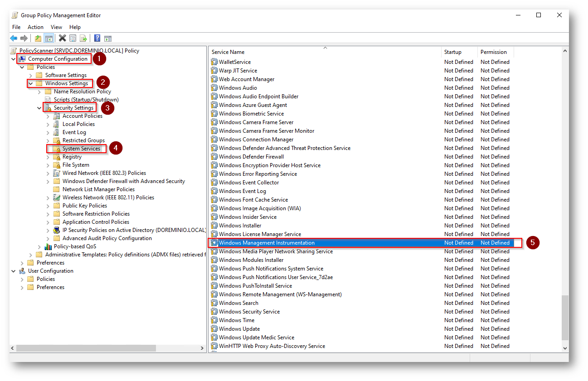The height and width of the screenshot is (381, 588).
Task: Click the Computer Configuration computer icon
Action: (x=23, y=59)
